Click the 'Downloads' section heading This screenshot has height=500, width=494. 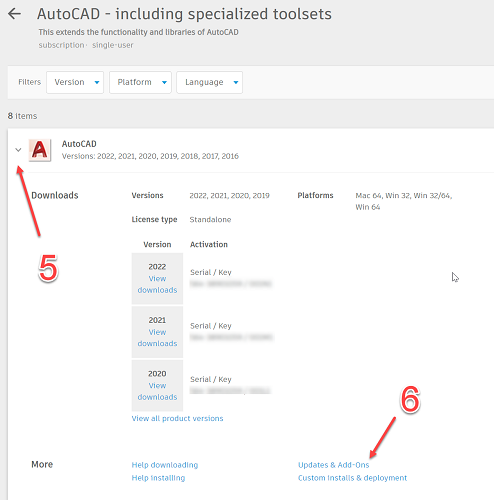tap(55, 195)
